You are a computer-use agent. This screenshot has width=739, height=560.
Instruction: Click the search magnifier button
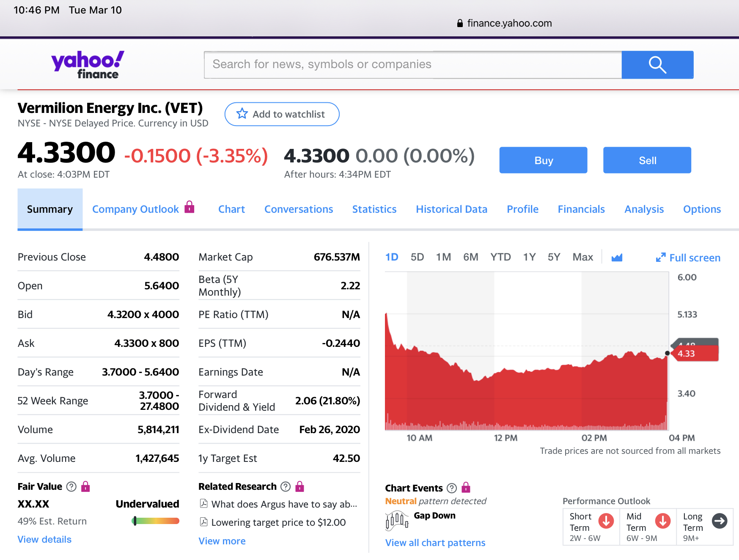(657, 65)
